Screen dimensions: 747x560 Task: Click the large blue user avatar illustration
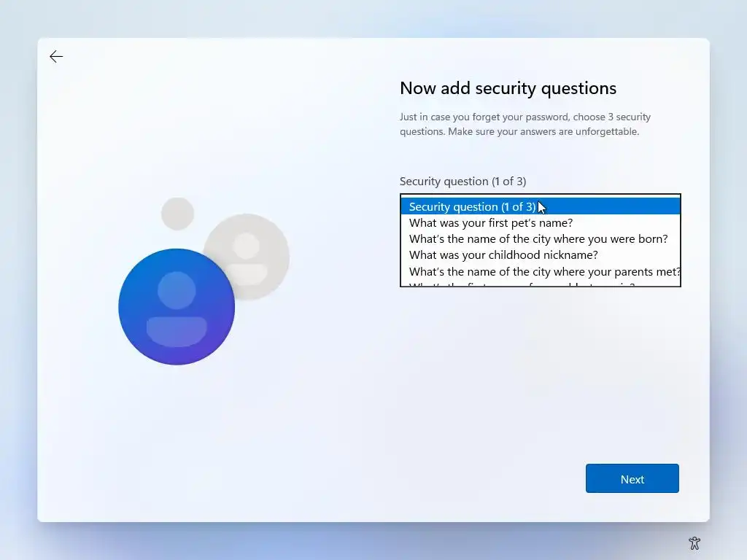click(177, 307)
